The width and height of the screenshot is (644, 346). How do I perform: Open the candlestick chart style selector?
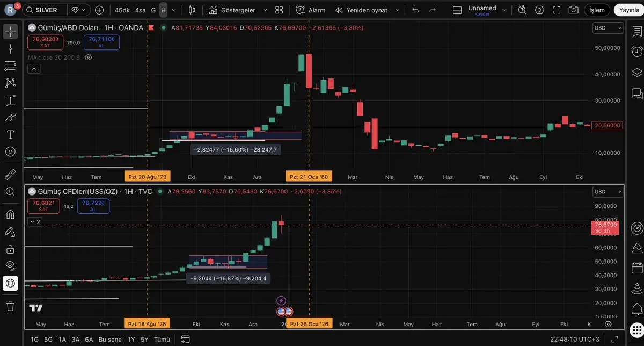tap(192, 10)
